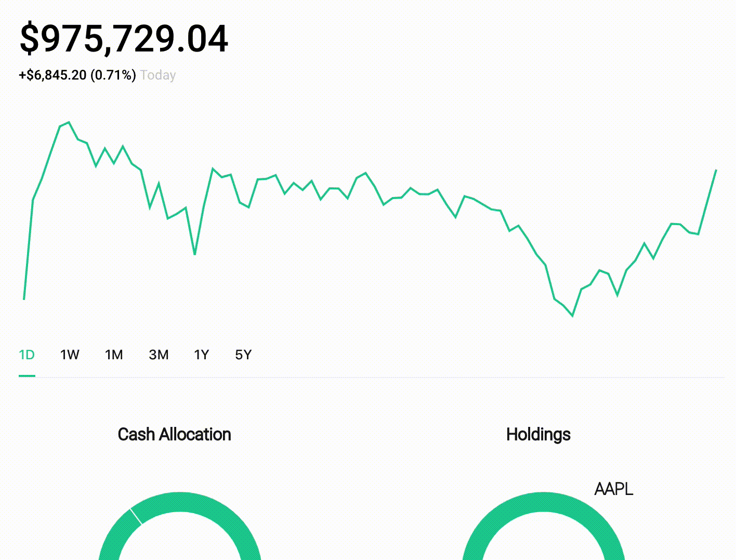736x560 pixels.
Task: Open the 1Y chart view
Action: click(x=201, y=355)
